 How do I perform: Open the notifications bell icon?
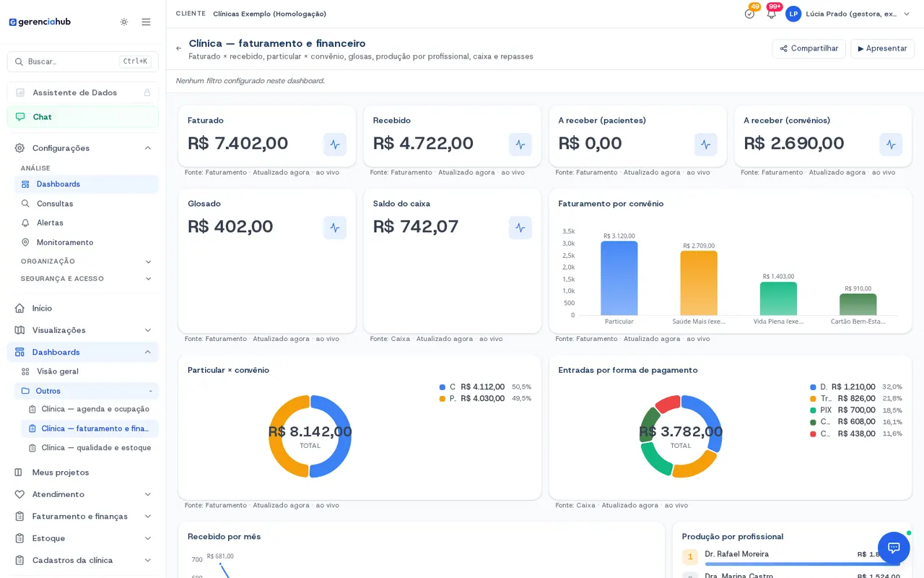click(771, 14)
